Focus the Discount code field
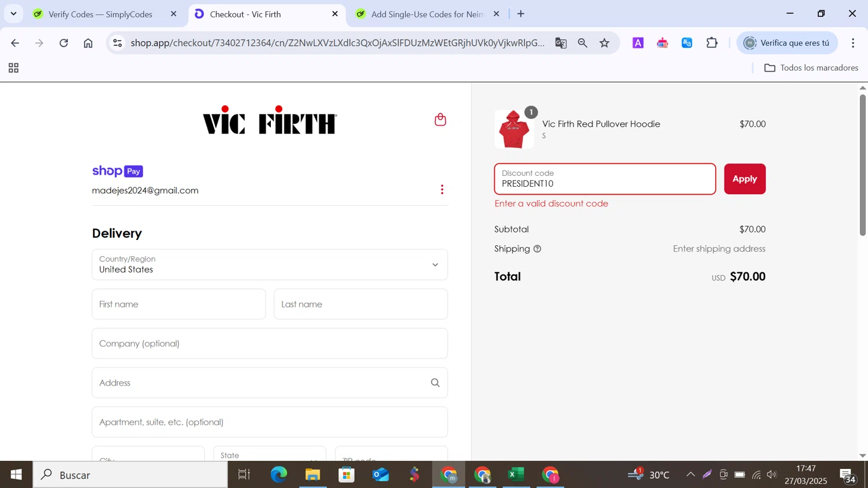This screenshot has width=868, height=488. (x=605, y=179)
